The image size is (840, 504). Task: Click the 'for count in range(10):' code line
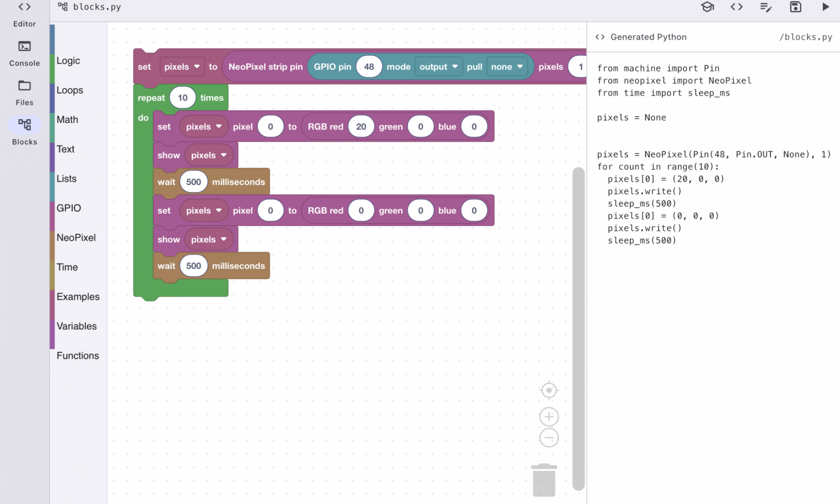click(658, 167)
